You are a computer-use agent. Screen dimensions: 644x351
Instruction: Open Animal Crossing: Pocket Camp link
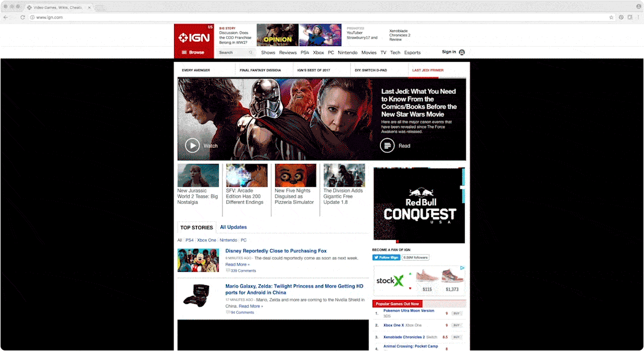(x=411, y=346)
